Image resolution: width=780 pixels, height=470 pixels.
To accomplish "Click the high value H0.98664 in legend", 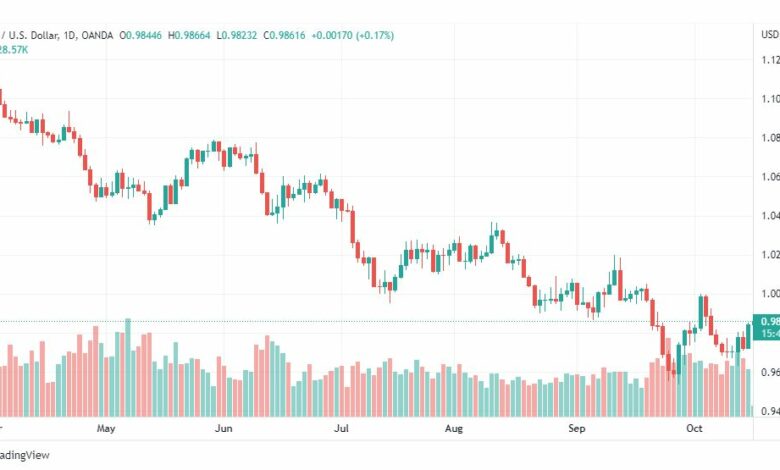I will tap(189, 35).
